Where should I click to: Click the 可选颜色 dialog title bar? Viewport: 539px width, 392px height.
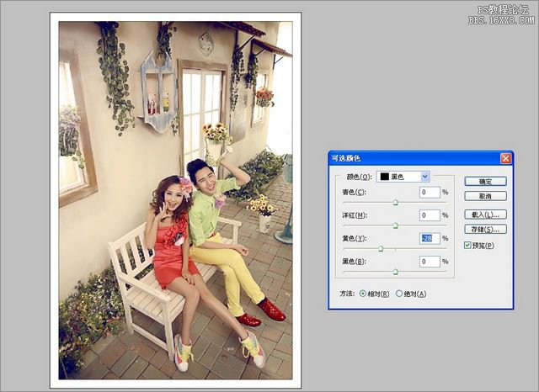[x=404, y=158]
